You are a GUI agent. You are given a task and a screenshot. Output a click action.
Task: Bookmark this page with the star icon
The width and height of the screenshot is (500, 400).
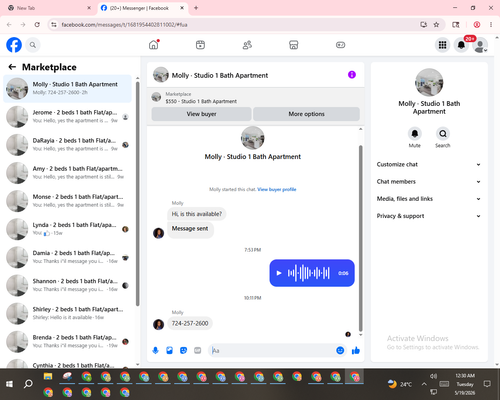click(436, 24)
